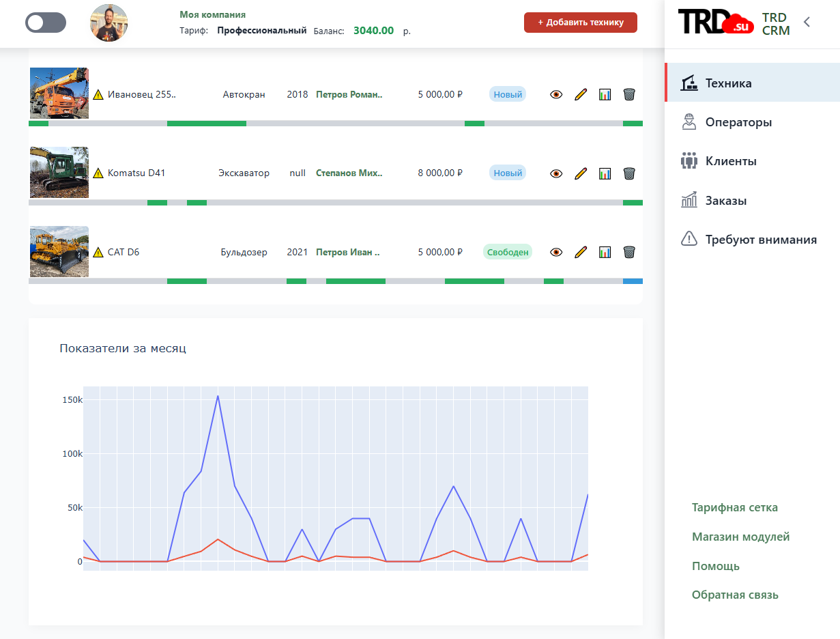Open the Операторы menu section
The width and height of the screenshot is (840, 639).
coord(753,122)
